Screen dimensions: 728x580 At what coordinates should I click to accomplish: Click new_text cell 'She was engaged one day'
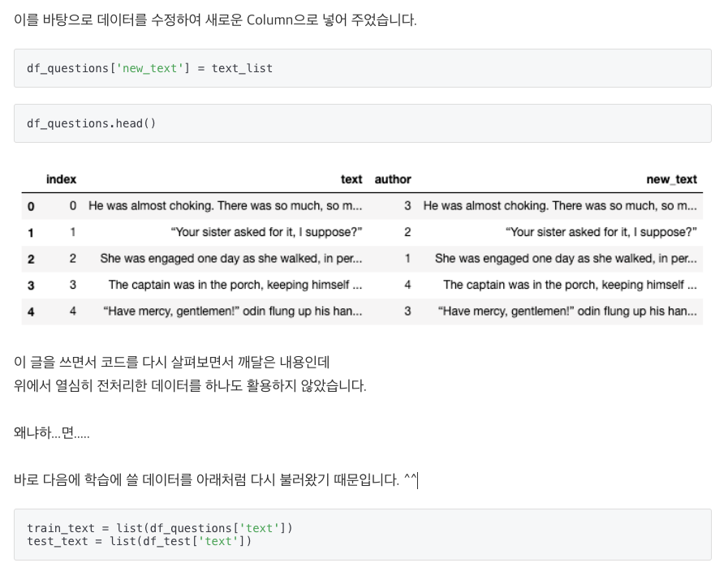tap(566, 259)
